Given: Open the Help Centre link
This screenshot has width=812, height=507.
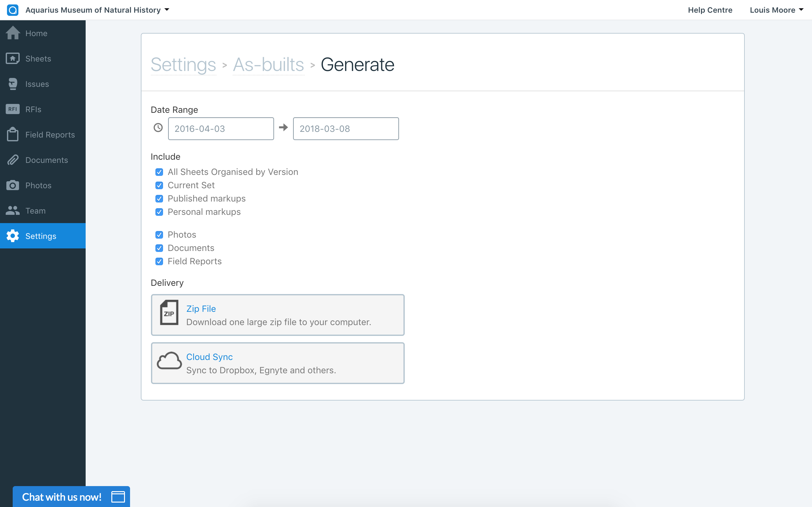Looking at the screenshot, I should pyautogui.click(x=710, y=10).
